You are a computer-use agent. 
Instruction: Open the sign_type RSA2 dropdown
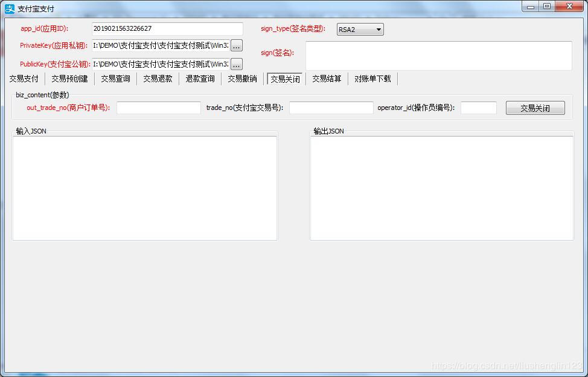click(x=360, y=29)
